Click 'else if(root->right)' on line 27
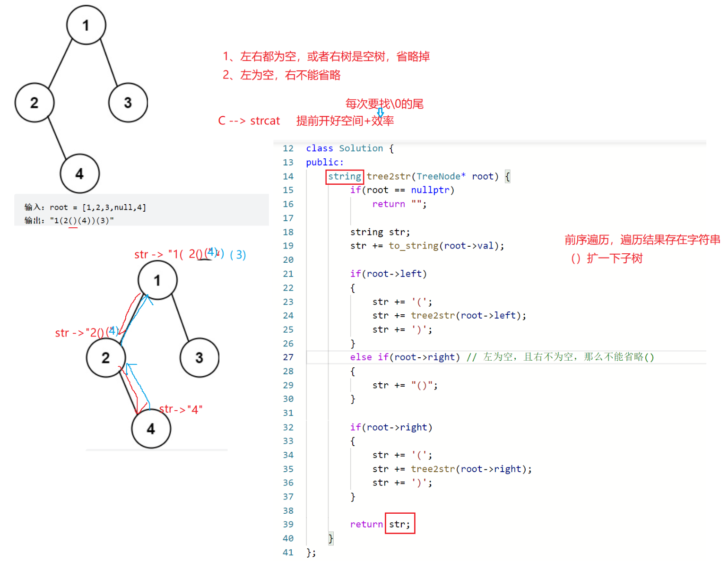The height and width of the screenshot is (561, 728). [405, 357]
